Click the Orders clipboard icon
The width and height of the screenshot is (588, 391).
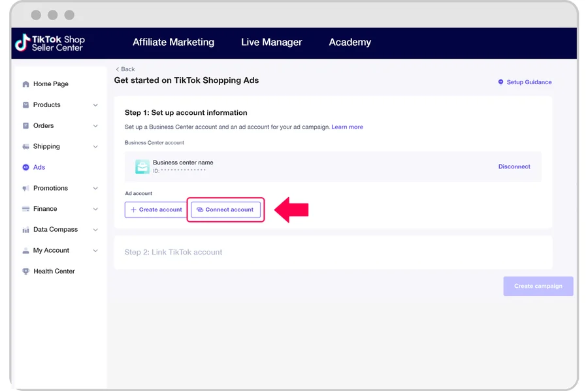coord(25,125)
